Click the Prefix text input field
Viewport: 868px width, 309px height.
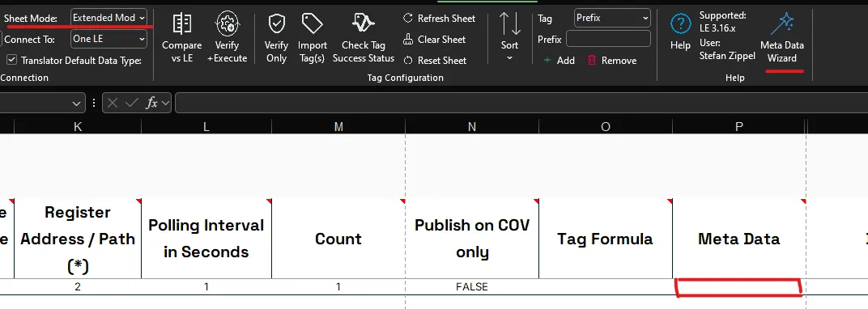click(608, 40)
